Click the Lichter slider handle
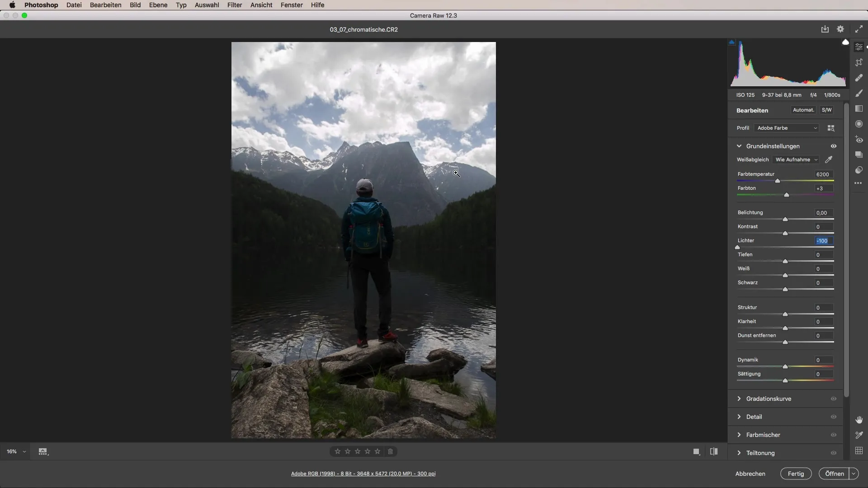The width and height of the screenshot is (868, 488). (x=738, y=247)
